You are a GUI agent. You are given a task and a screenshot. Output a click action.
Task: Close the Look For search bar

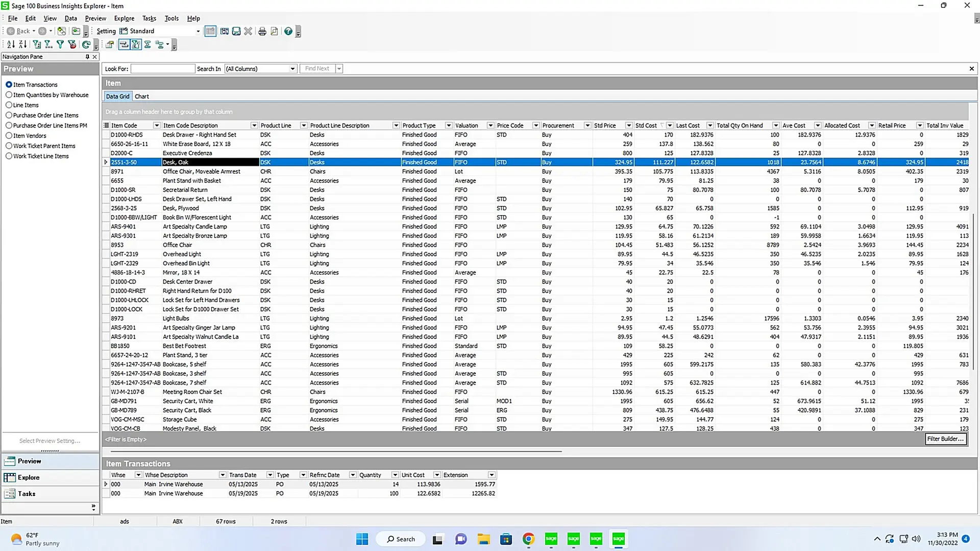coord(971,68)
